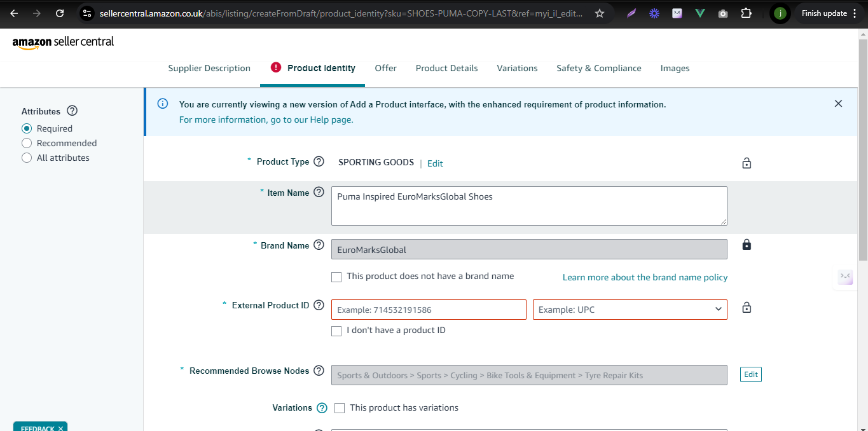Switch to the Offer tab
The height and width of the screenshot is (431, 868).
pos(385,68)
